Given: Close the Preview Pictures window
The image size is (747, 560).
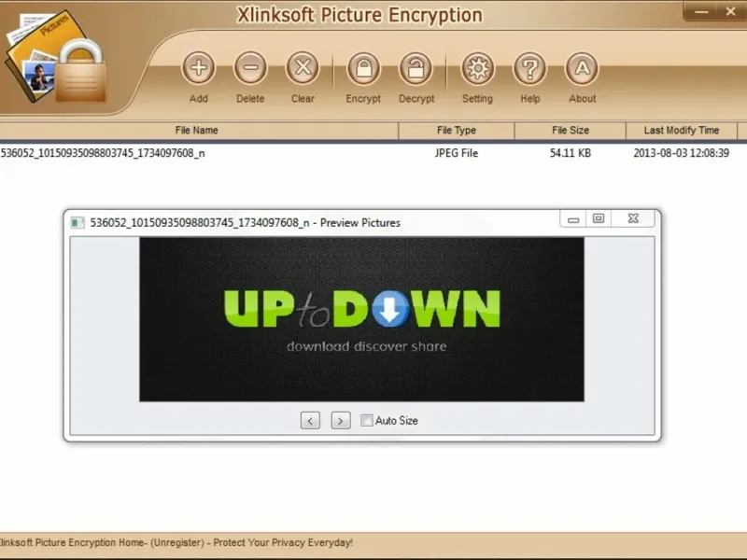Looking at the screenshot, I should 633,219.
